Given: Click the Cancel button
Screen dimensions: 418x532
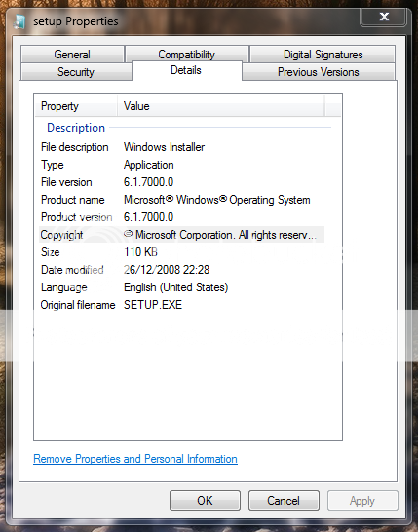Looking at the screenshot, I should [x=284, y=501].
